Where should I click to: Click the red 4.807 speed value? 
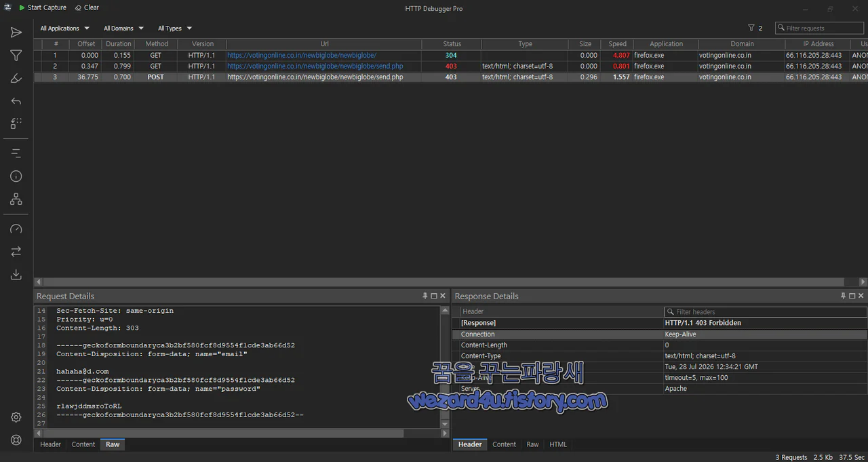[621, 55]
